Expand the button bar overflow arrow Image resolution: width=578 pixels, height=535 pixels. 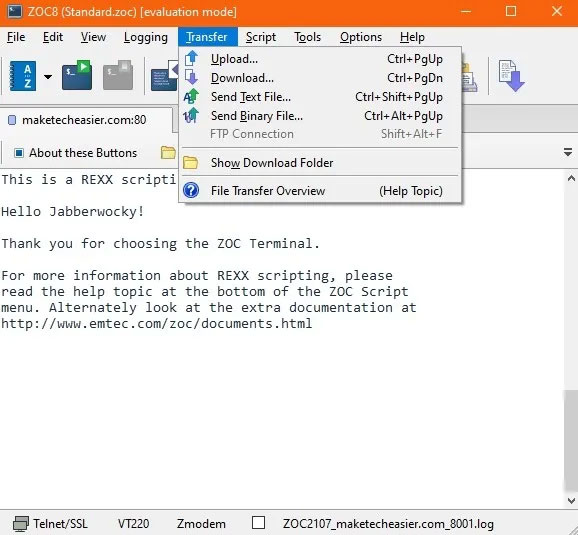(568, 152)
